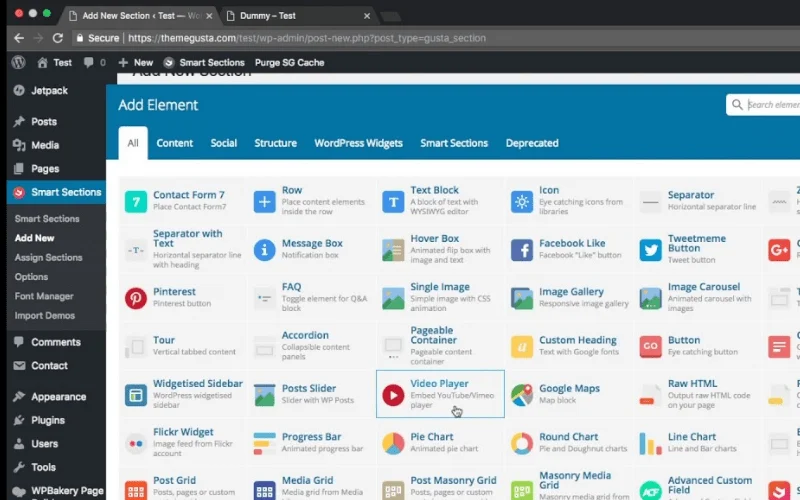Viewport: 800px width, 500px height.
Task: Select the Advanced Custom Field element
Action: click(697, 486)
